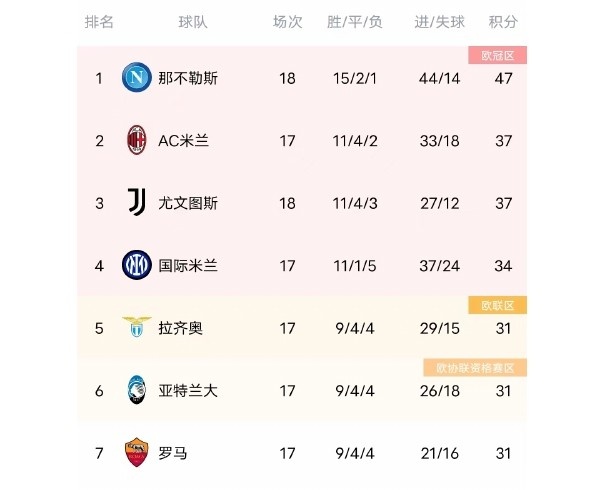Click the AC Milan crest icon
Screen dimensions: 600x490
(x=137, y=140)
